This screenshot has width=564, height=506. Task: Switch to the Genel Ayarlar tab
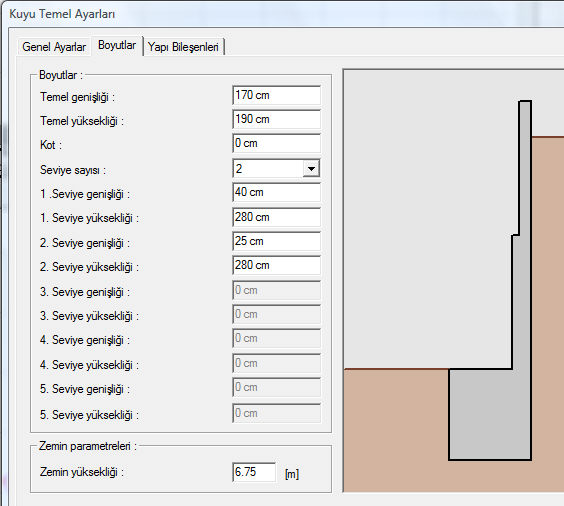click(x=54, y=47)
